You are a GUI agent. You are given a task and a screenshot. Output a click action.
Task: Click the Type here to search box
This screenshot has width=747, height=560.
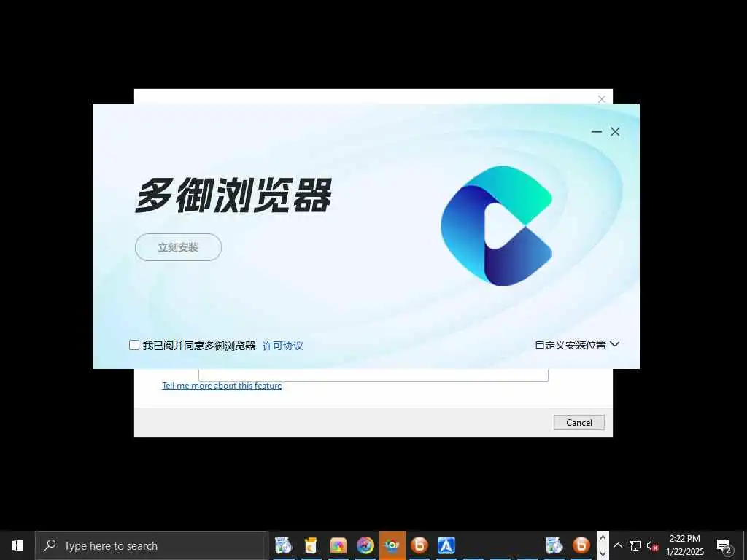(152, 545)
